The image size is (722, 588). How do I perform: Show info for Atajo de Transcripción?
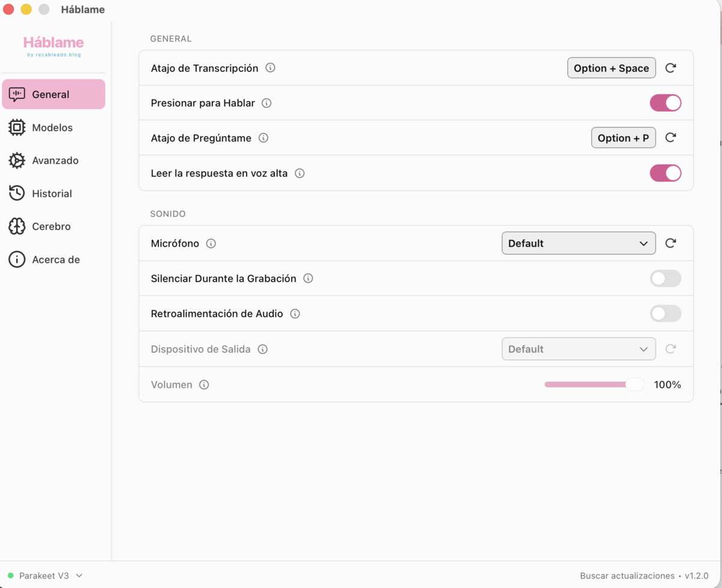(271, 68)
